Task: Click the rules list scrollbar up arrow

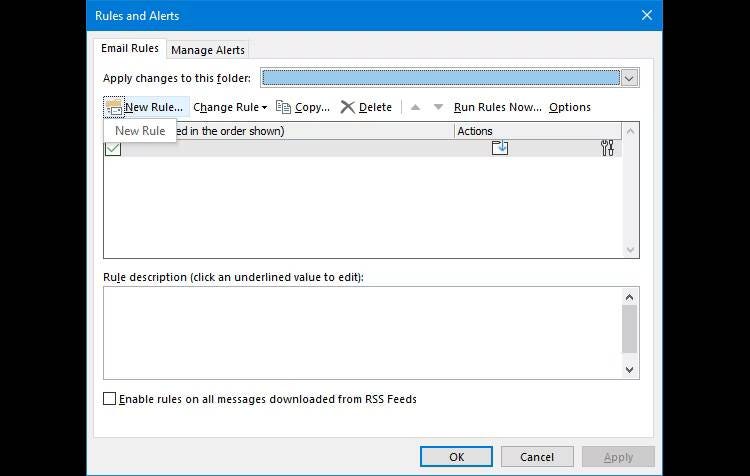Action: pyautogui.click(x=630, y=131)
